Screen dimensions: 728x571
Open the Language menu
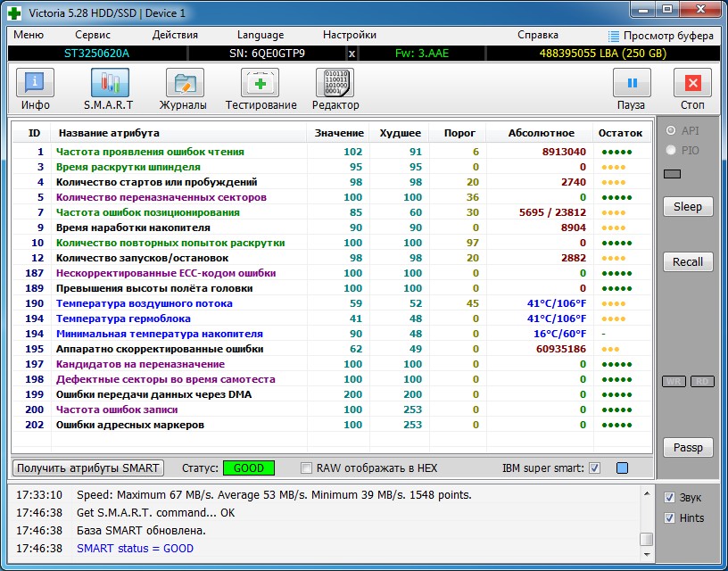pyautogui.click(x=261, y=35)
